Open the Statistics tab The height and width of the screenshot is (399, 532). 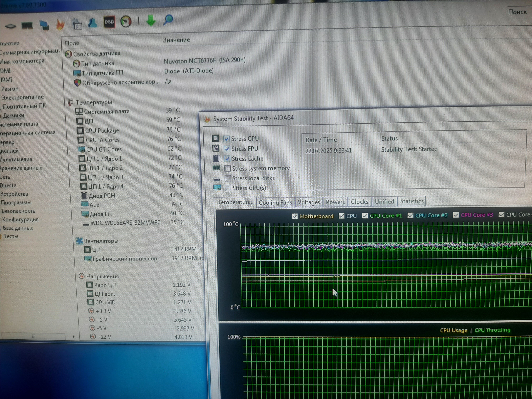pos(412,201)
